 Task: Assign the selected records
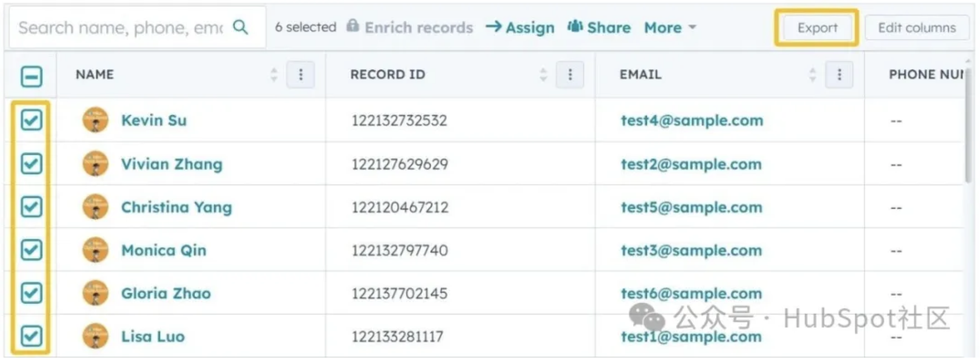(520, 28)
